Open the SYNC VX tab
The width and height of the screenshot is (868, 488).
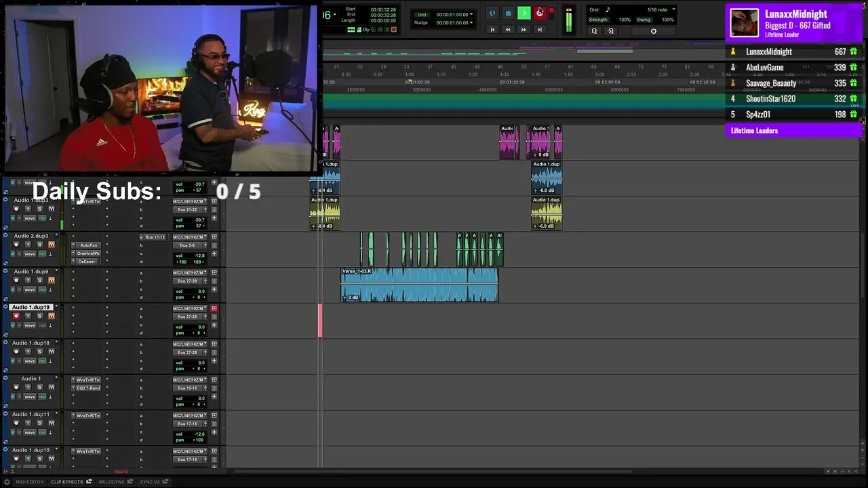(150, 482)
